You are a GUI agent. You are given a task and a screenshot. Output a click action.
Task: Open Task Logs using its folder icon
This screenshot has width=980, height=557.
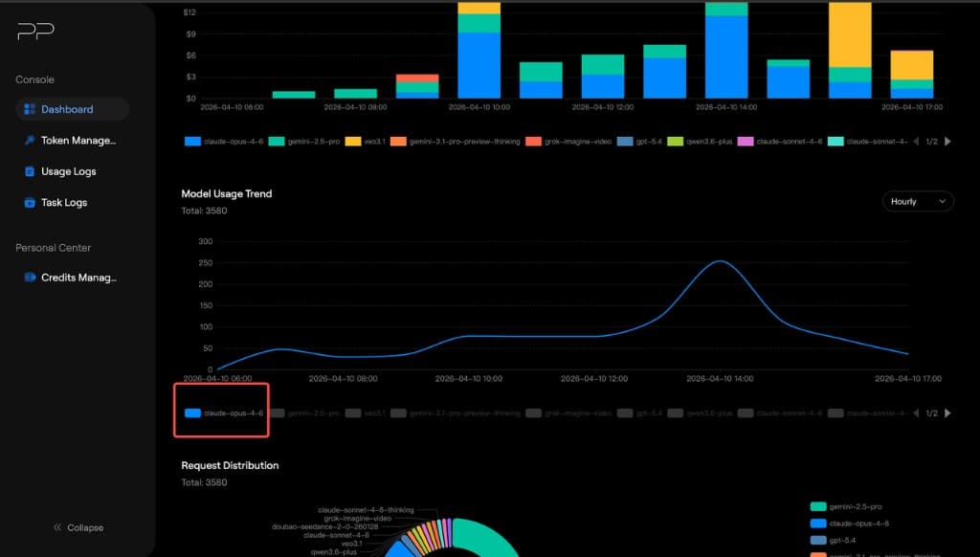point(30,203)
